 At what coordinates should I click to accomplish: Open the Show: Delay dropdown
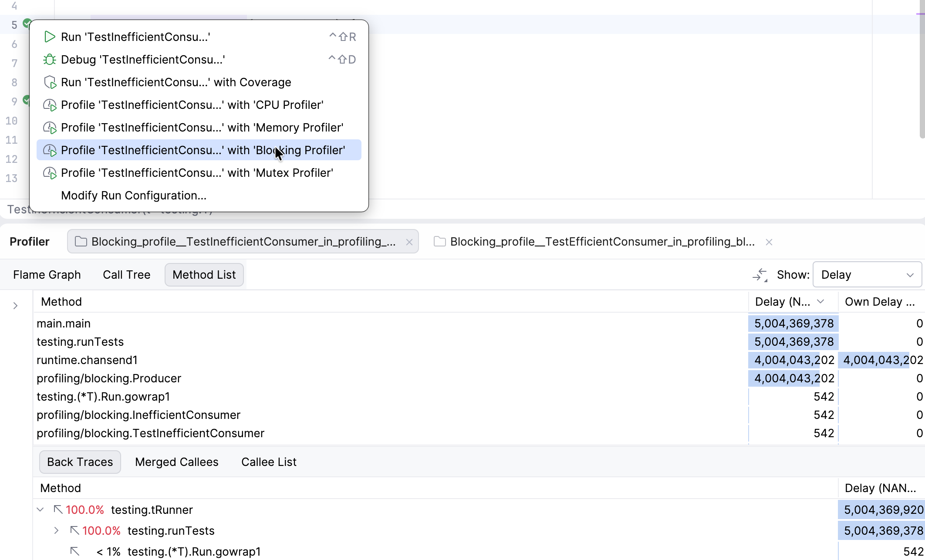click(x=867, y=274)
